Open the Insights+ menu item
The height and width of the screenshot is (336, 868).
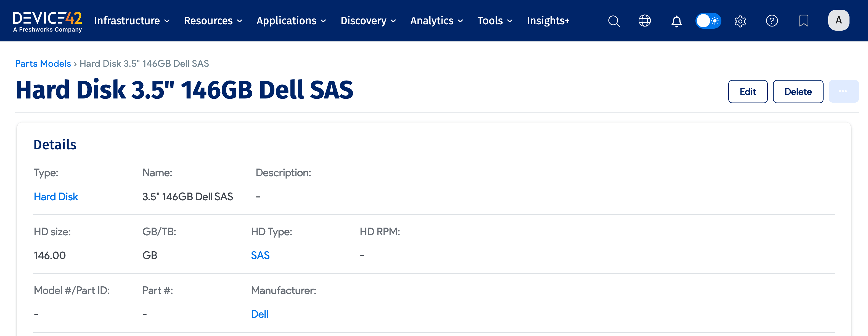coord(548,21)
